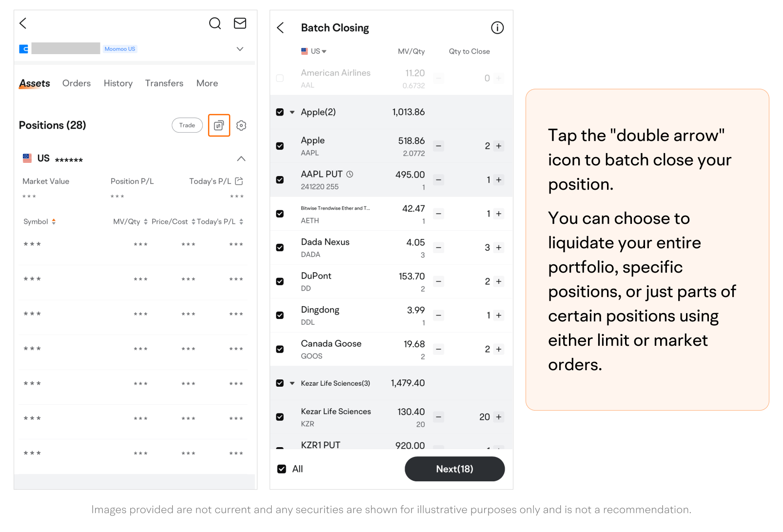Uncheck the Kezar Life Sciences KZR position
Image resolution: width=783 pixels, height=532 pixels.
pyautogui.click(x=280, y=417)
